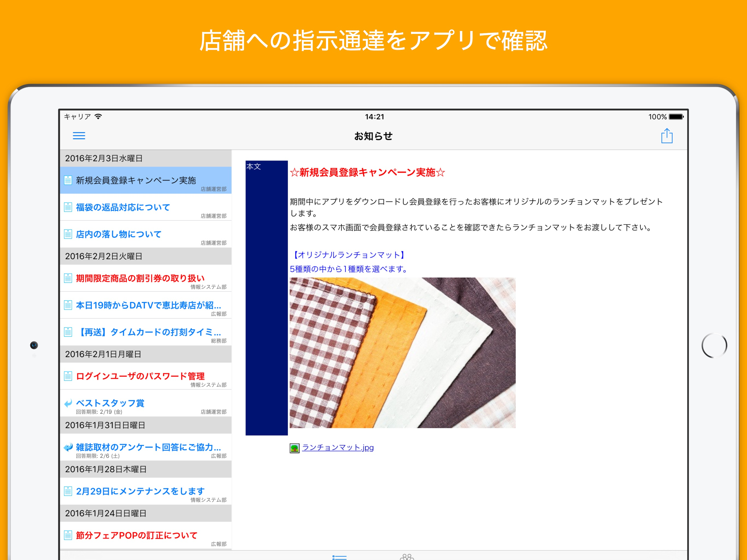Screen dimensions: 747x560
Task: Click the 14:21 clock in status bar
Action: coord(375,117)
